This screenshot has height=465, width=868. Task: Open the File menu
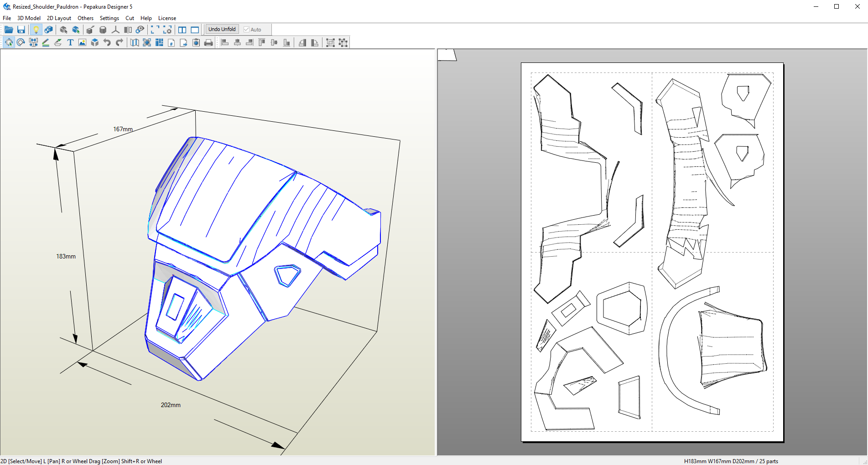[x=7, y=18]
